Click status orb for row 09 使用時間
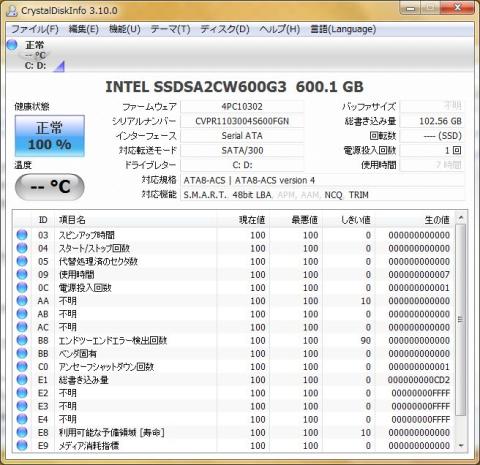The width and height of the screenshot is (480, 465). 22,274
